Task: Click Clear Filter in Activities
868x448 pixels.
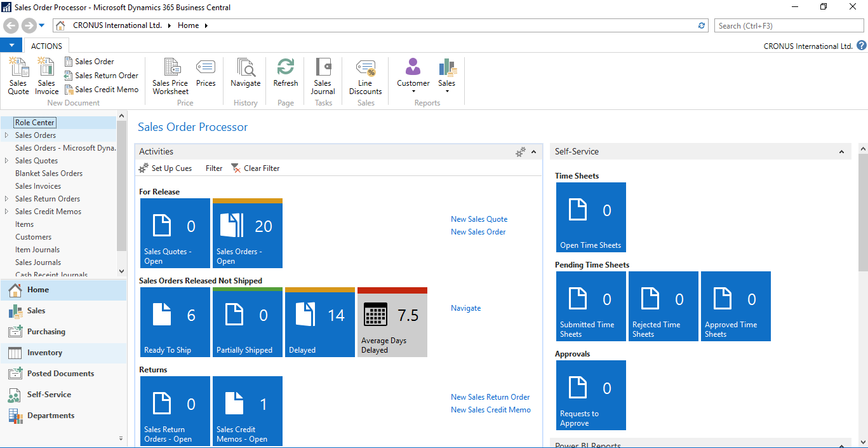Action: [255, 168]
